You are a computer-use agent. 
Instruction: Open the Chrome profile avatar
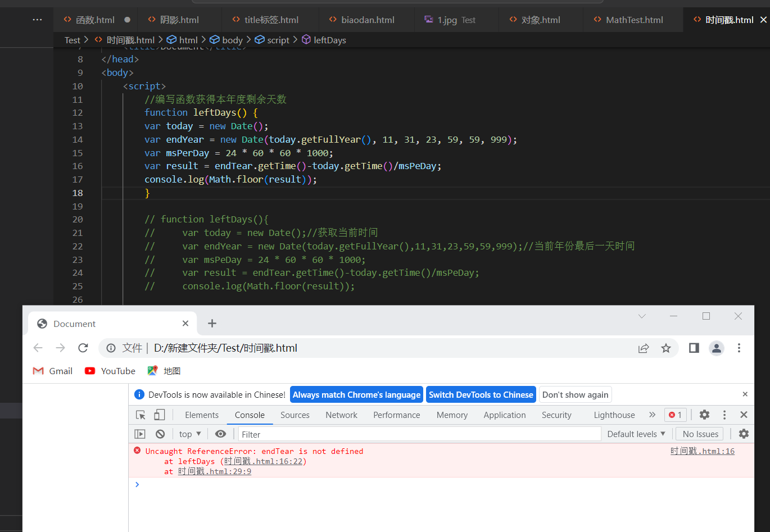pos(717,348)
